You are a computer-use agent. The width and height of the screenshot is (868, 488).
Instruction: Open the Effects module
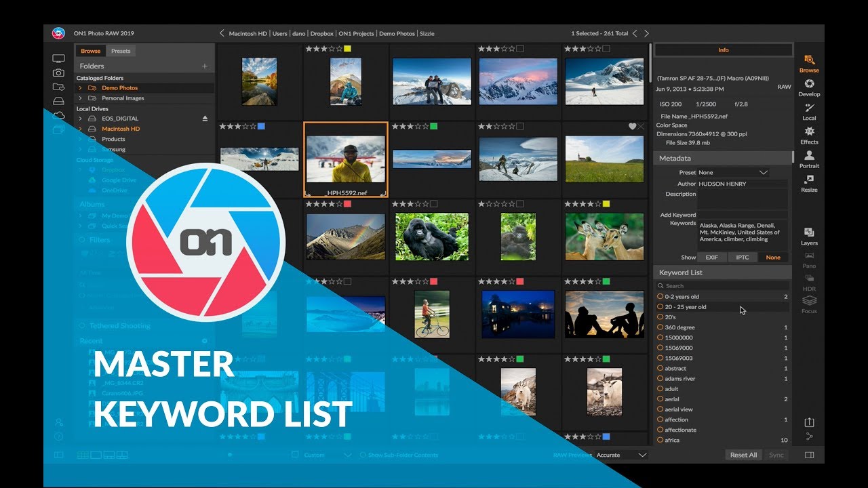(x=809, y=135)
